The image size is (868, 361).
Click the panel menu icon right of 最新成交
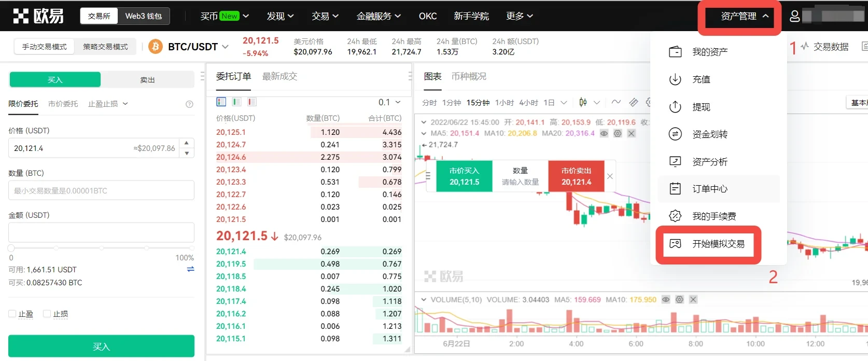tap(410, 76)
